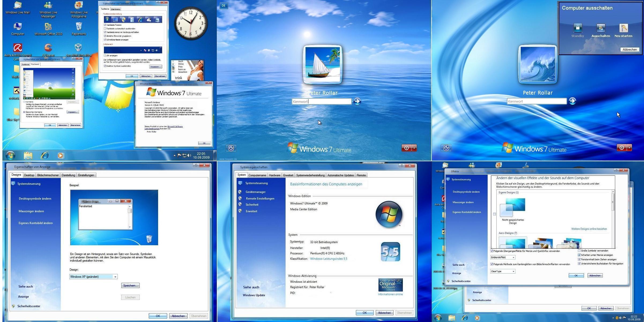The height and width of the screenshot is (322, 644).
Task: Launch Windows Media Player from the quick launch bar
Action: pyautogui.click(x=60, y=155)
